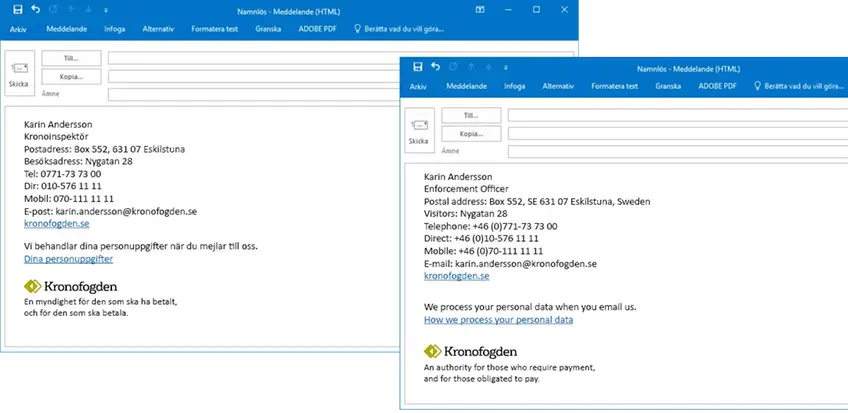This screenshot has width=848, height=413.
Task: Customize quick access toolbar dropdown in back window
Action: pos(105,10)
